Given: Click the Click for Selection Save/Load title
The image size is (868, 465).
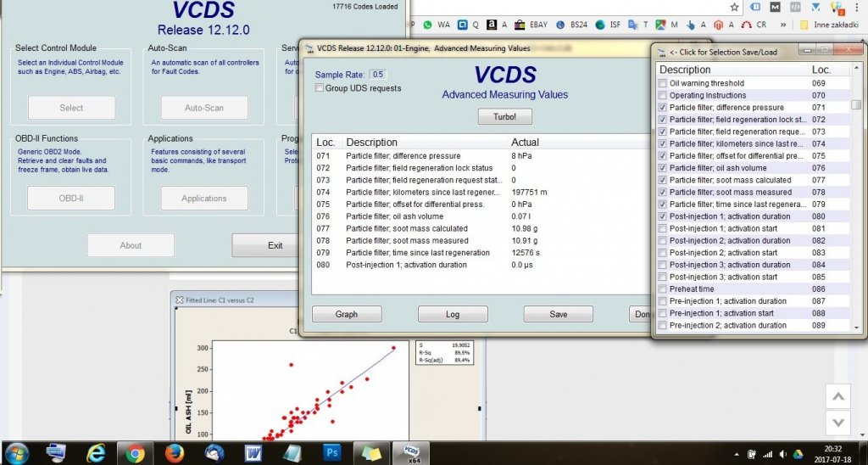Looking at the screenshot, I should pos(723,52).
